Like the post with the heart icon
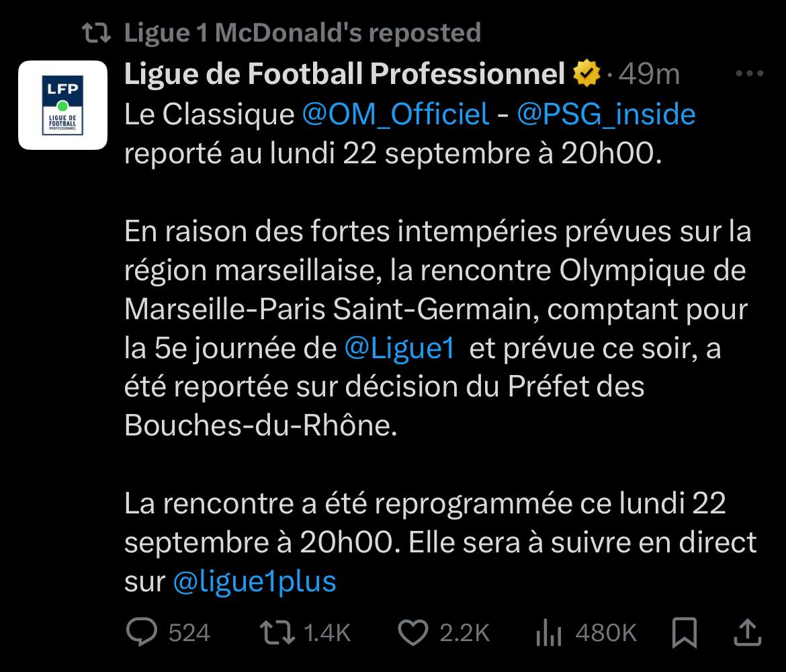 pos(413,632)
